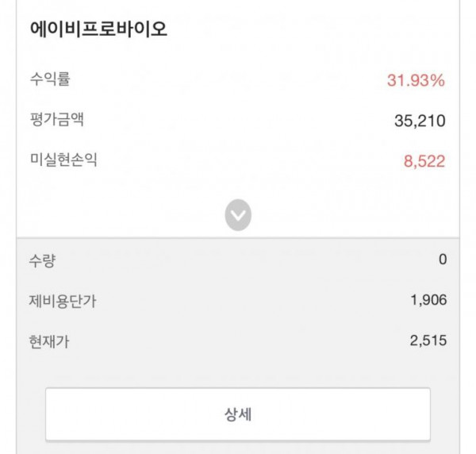Click the 현재가 current price label
The image size is (476, 454).
[49, 341]
